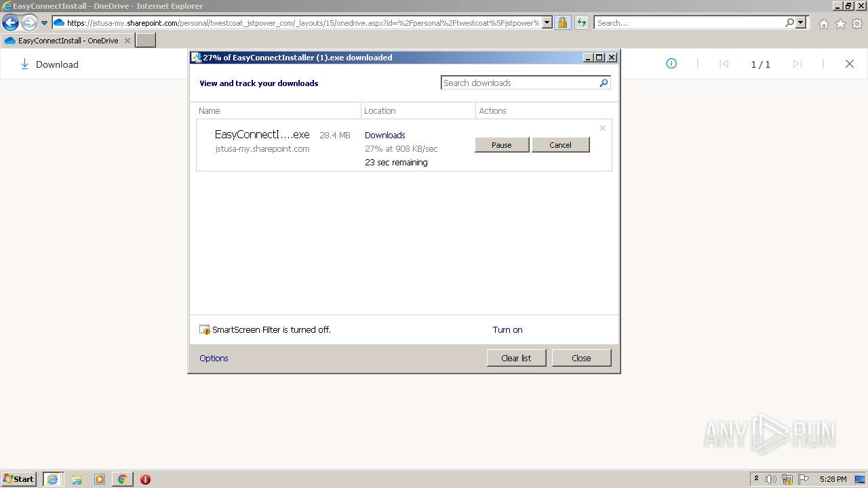Click the OneDrive Download button
Screen dimensions: 868x488
point(50,64)
